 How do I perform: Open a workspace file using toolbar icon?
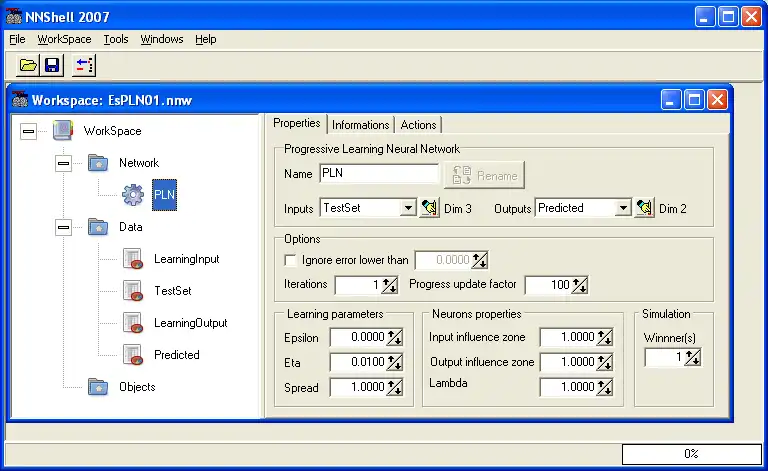28,65
